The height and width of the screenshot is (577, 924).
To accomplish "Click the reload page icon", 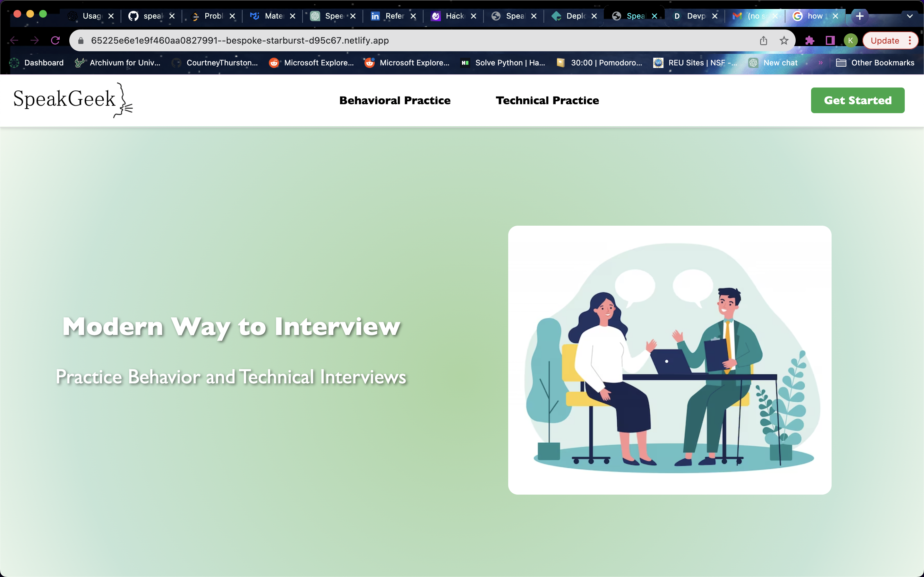I will click(56, 40).
